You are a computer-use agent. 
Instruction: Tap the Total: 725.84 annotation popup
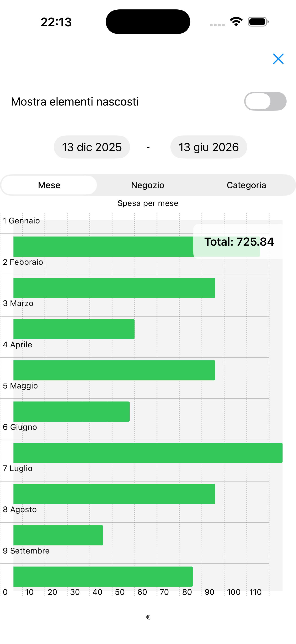point(239,242)
